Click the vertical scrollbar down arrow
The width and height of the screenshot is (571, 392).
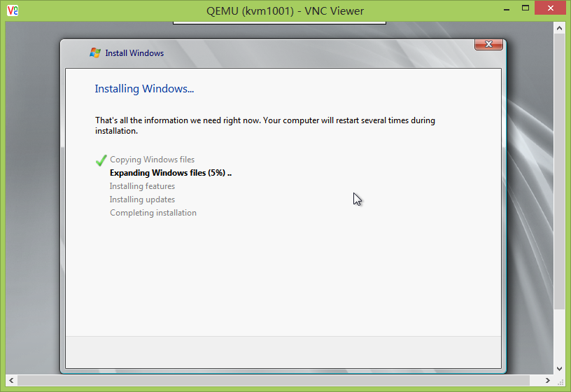coord(559,369)
